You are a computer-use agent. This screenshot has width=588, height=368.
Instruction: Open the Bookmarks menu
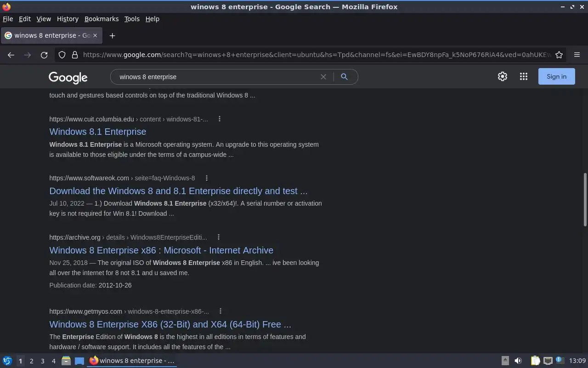(x=102, y=19)
